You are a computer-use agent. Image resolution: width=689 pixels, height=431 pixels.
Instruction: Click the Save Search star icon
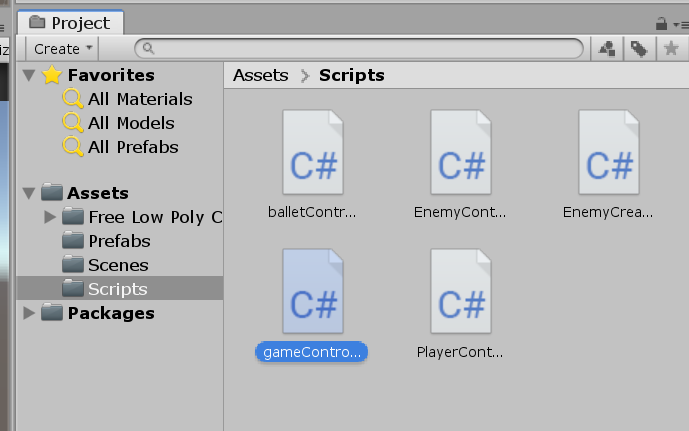tap(669, 48)
